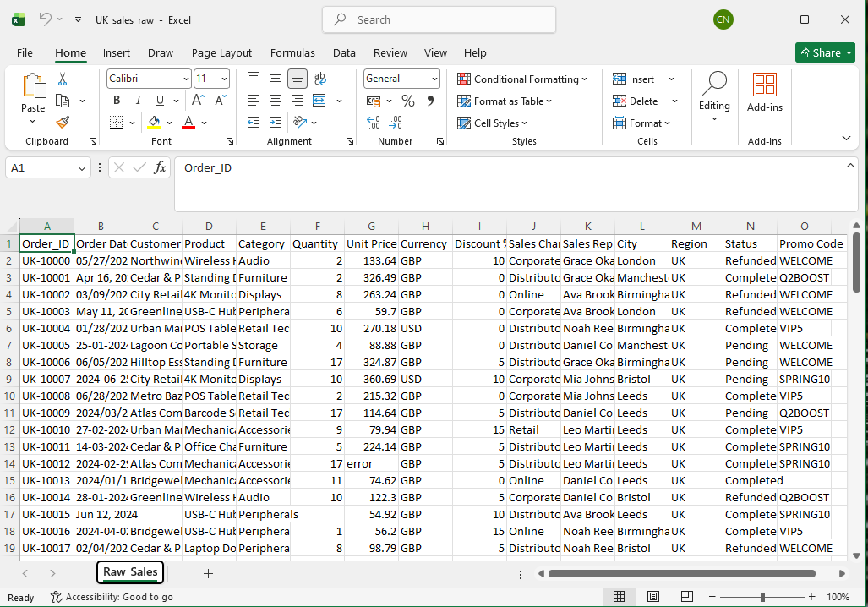Click the Format Painter brush icon
Image resolution: width=868 pixels, height=607 pixels.
coord(63,122)
